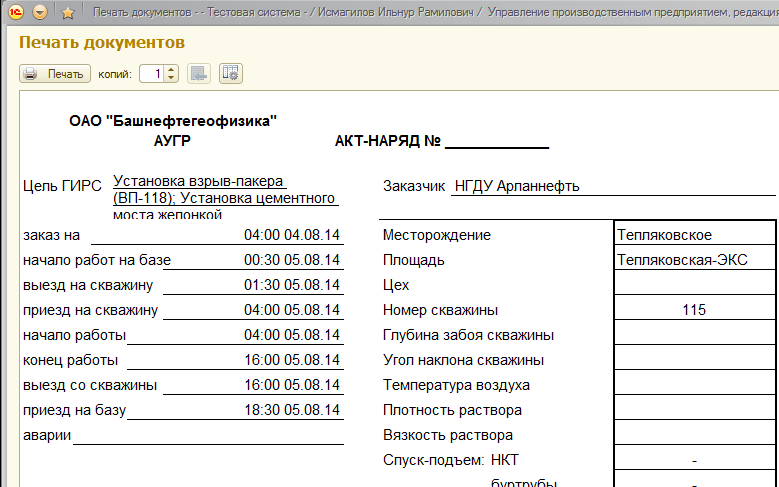The image size is (779, 487).
Task: Click the Цех label
Action: coord(396,285)
